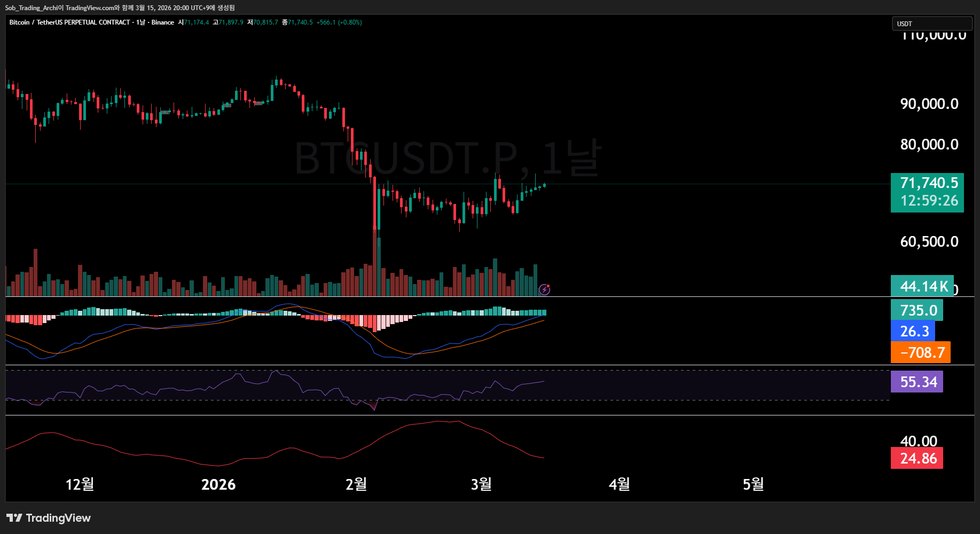This screenshot has height=534, width=980.
Task: Click the 2026 time axis label
Action: [218, 484]
